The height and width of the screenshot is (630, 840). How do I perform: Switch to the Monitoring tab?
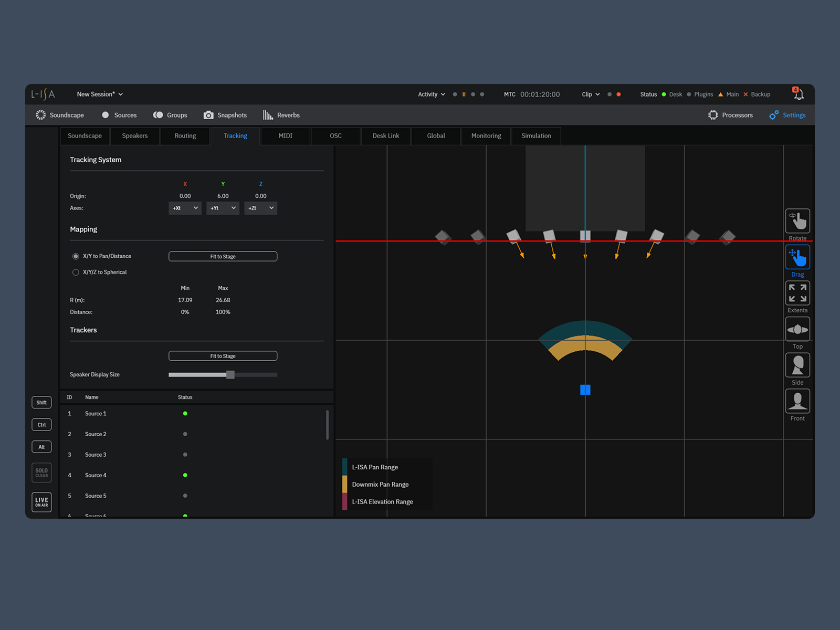(486, 136)
